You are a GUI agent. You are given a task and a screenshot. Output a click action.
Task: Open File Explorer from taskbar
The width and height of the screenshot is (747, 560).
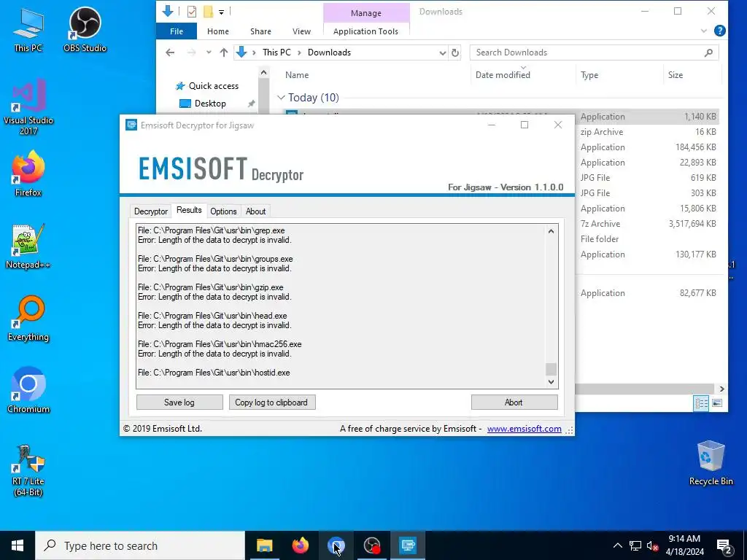(x=264, y=545)
